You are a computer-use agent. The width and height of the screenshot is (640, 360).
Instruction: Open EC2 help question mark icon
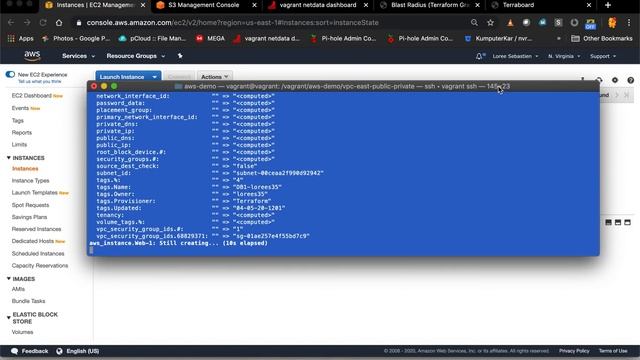[631, 80]
